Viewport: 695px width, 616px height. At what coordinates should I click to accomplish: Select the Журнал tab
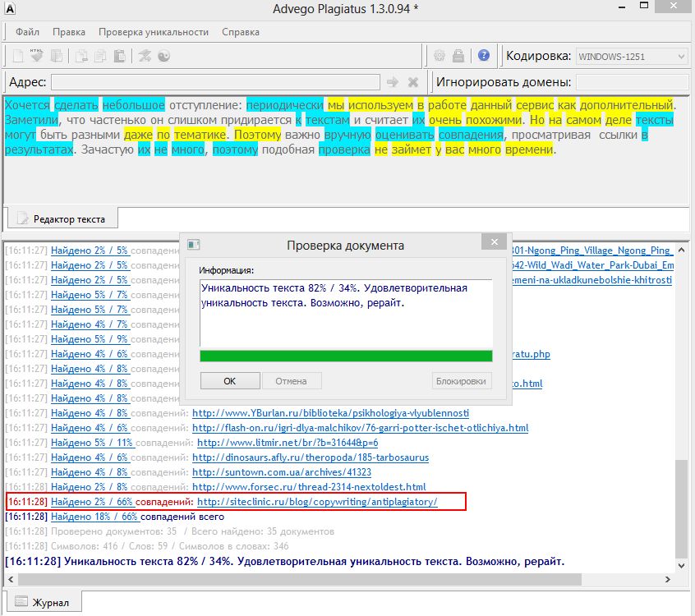[43, 602]
